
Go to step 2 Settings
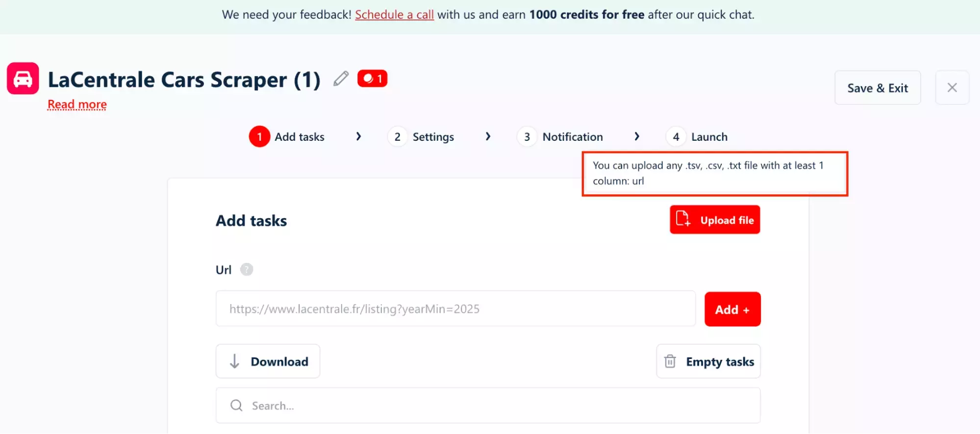pos(421,137)
